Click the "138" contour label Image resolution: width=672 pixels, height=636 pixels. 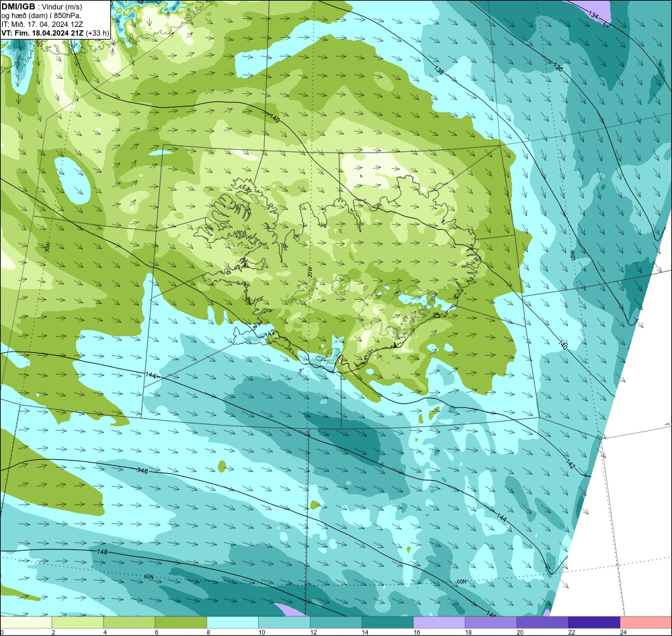pyautogui.click(x=438, y=70)
